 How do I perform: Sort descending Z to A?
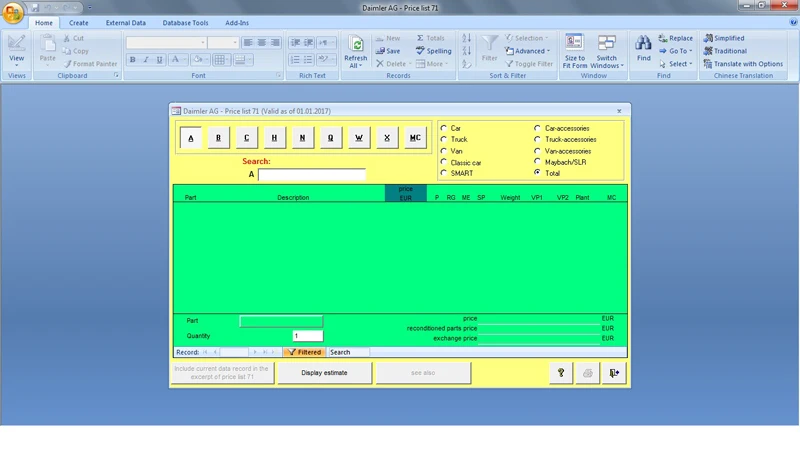pos(466,51)
